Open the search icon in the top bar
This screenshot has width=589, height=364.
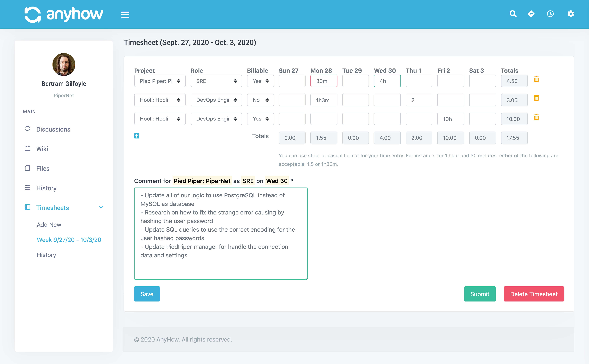(x=513, y=14)
